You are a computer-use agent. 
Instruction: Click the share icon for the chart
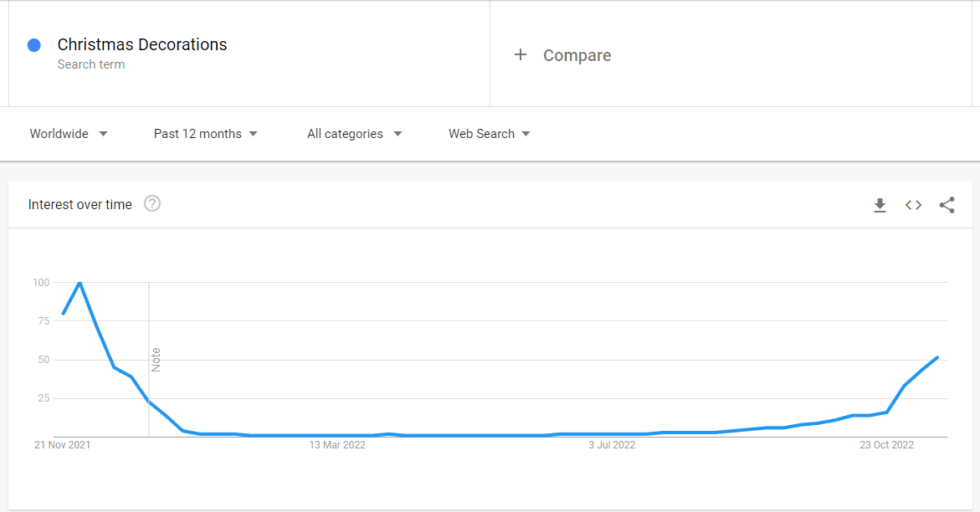point(947,205)
